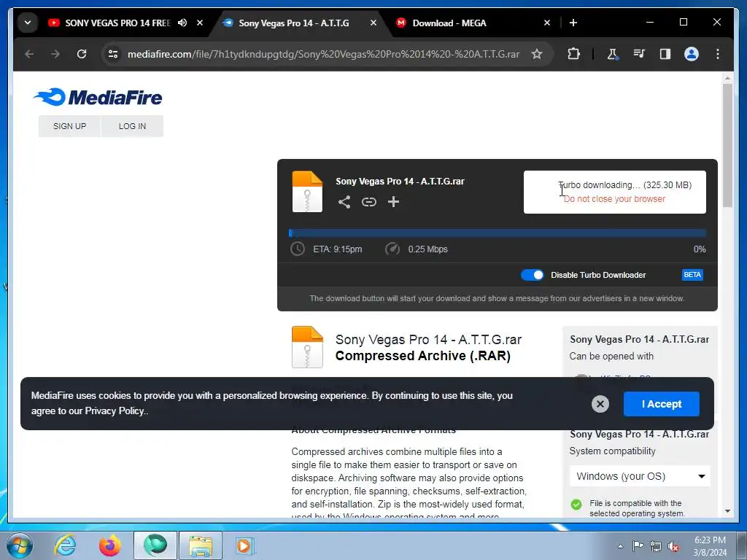Click the Do not close your browser warning
Viewport: 747px width, 560px height.
click(614, 199)
